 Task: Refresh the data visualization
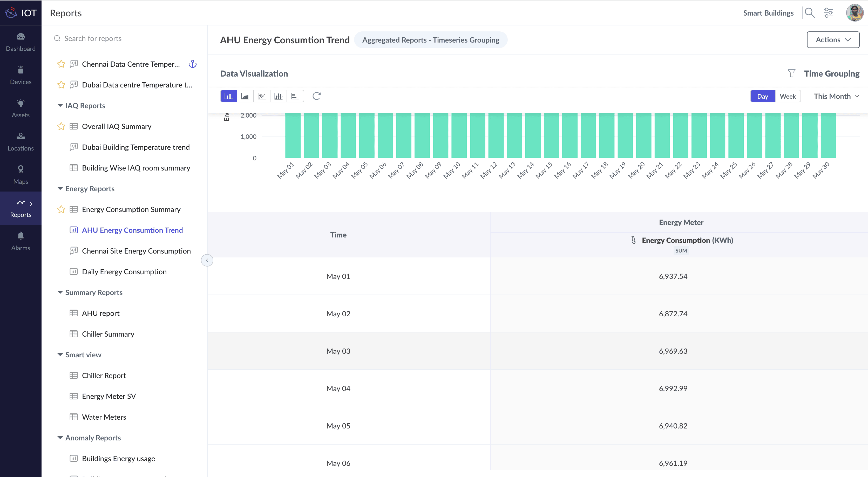point(316,96)
